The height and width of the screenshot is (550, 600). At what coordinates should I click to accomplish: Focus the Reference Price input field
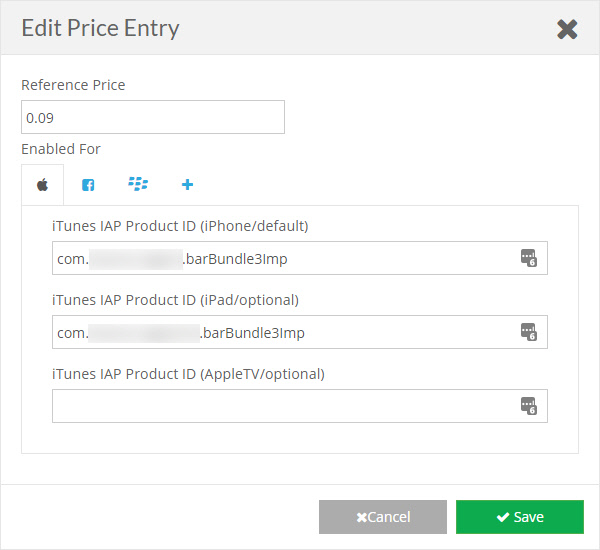(153, 117)
